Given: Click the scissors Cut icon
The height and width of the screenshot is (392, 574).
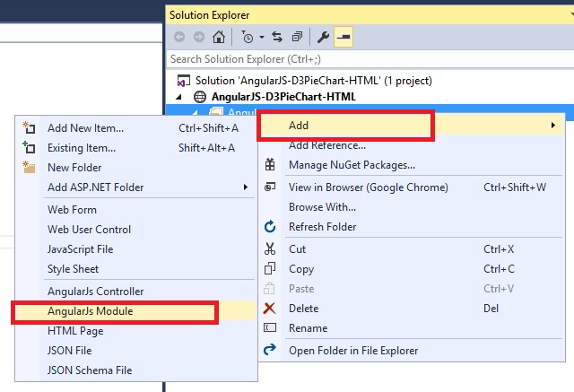Looking at the screenshot, I should click(270, 248).
